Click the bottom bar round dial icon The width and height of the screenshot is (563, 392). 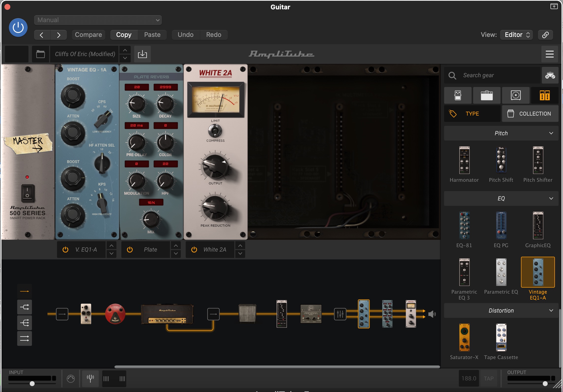click(71, 379)
